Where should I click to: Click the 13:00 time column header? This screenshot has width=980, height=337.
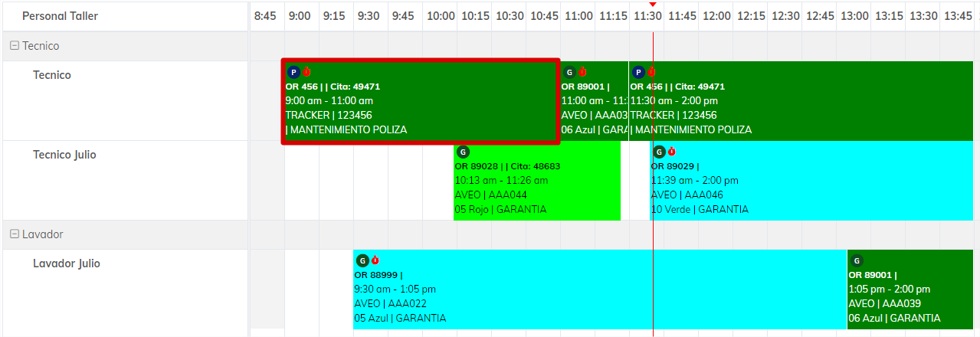coord(854,16)
